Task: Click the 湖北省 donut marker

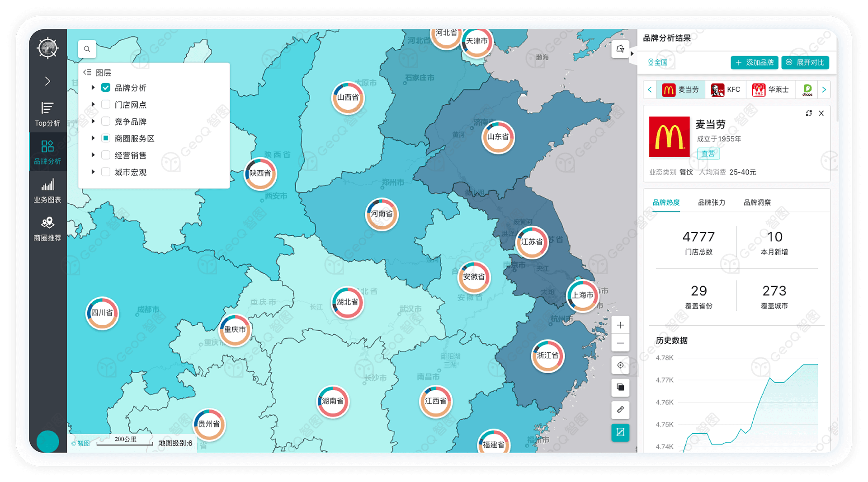Action: point(347,302)
